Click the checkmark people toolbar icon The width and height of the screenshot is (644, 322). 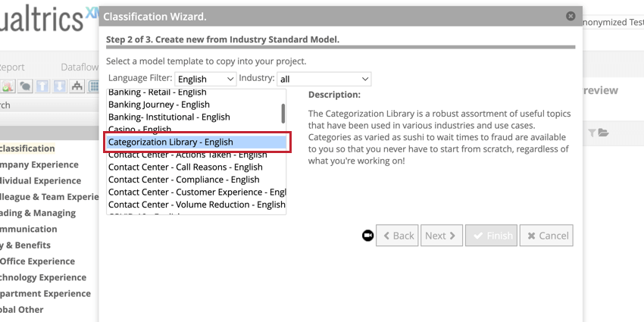click(8, 86)
